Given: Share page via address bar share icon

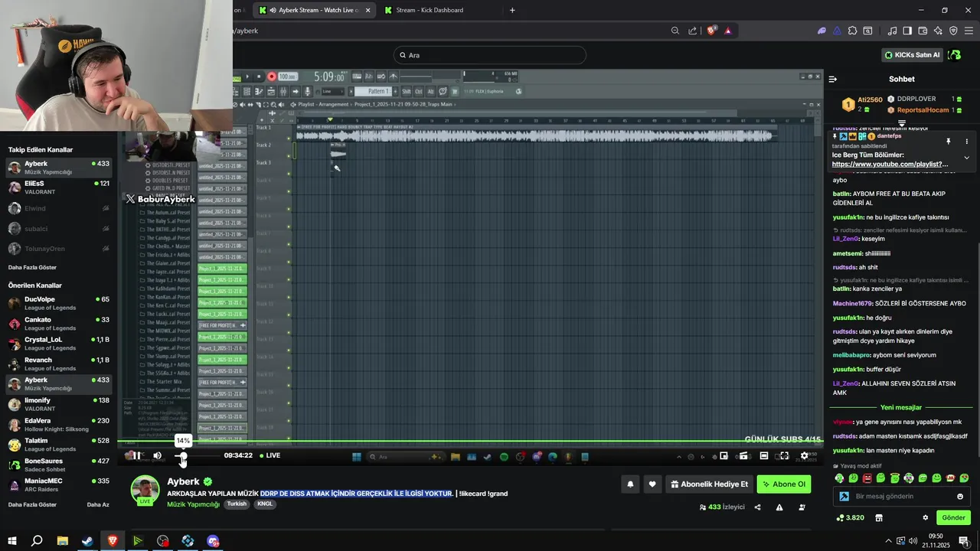Looking at the screenshot, I should click(x=693, y=31).
